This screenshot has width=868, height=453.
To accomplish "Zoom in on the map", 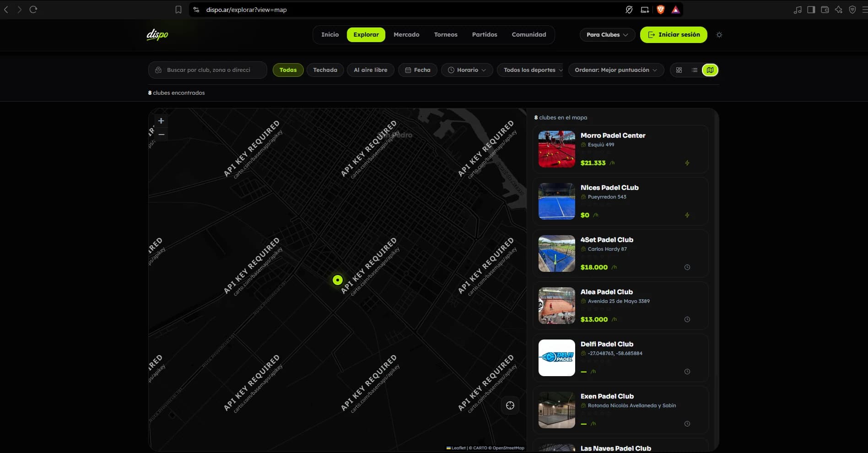I will pyautogui.click(x=161, y=121).
